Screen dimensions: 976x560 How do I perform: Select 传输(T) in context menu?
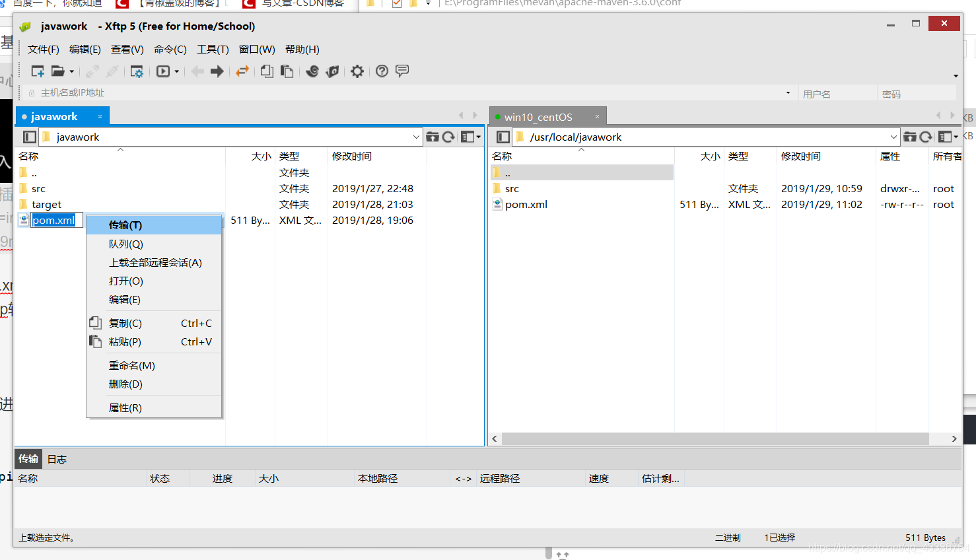pos(154,225)
